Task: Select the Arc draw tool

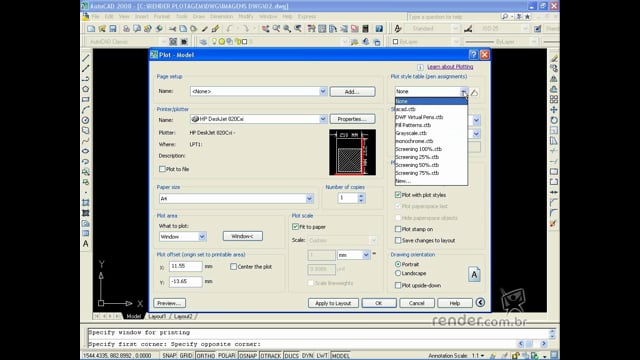Action: pos(86,110)
